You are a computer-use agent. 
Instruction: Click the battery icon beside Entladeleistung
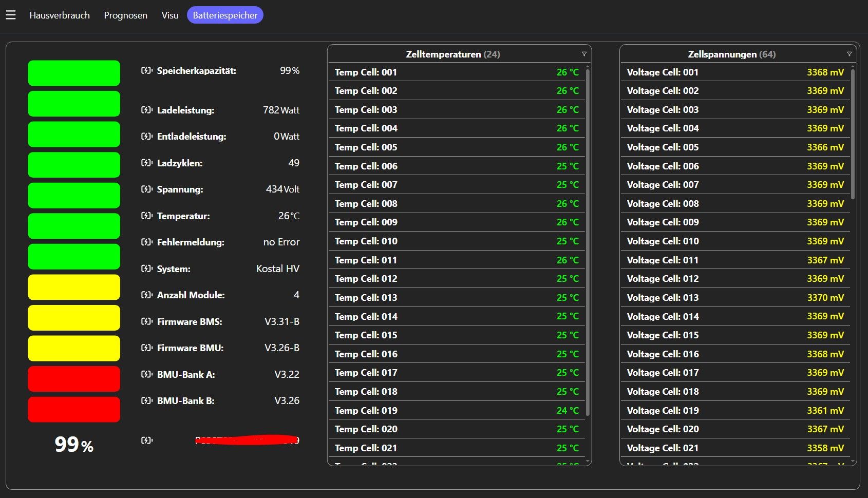coord(146,136)
